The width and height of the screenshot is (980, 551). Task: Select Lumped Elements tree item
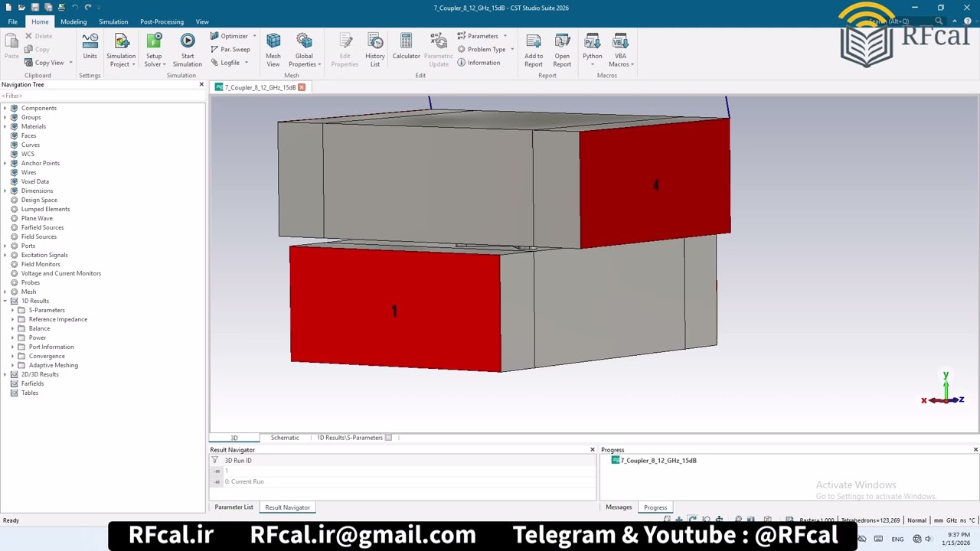click(x=45, y=209)
